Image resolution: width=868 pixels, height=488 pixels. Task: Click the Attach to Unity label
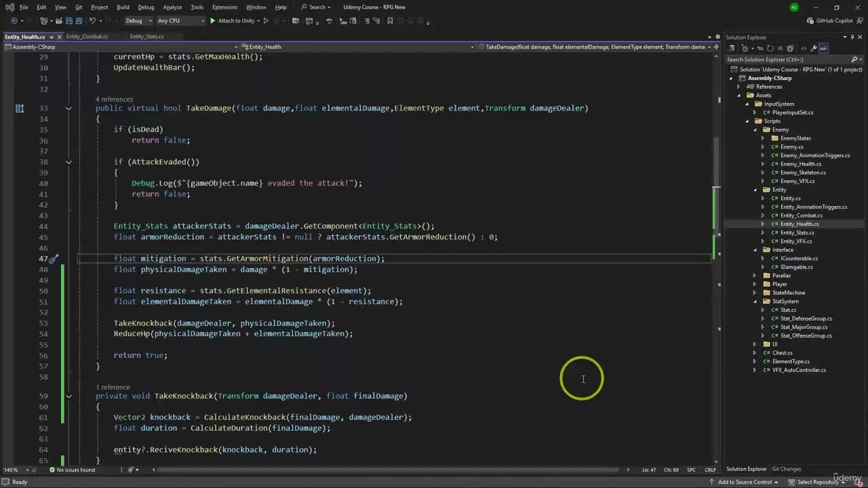[x=236, y=21]
